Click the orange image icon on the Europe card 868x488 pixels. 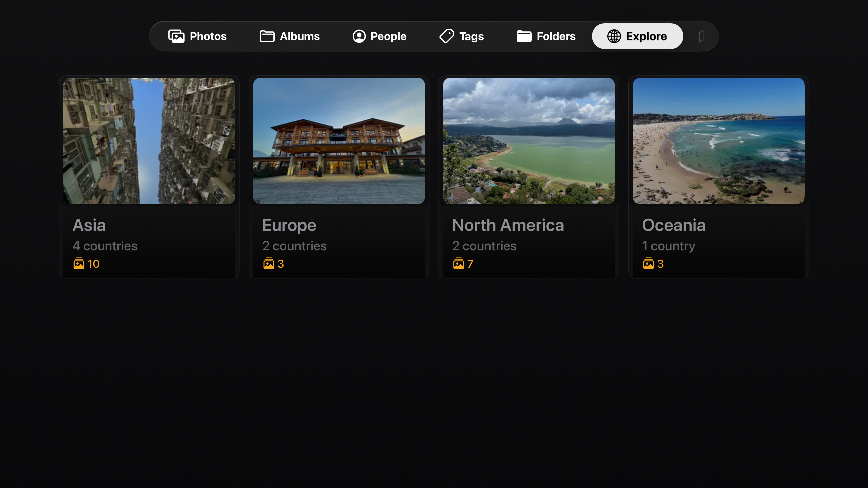(269, 264)
